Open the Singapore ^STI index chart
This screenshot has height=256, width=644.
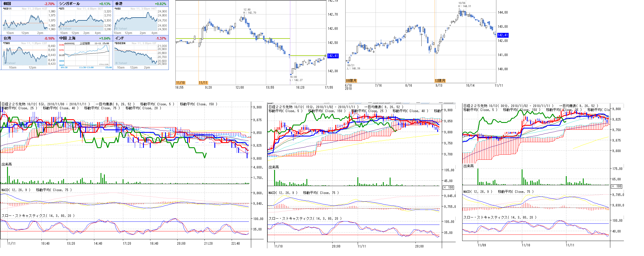click(81, 20)
